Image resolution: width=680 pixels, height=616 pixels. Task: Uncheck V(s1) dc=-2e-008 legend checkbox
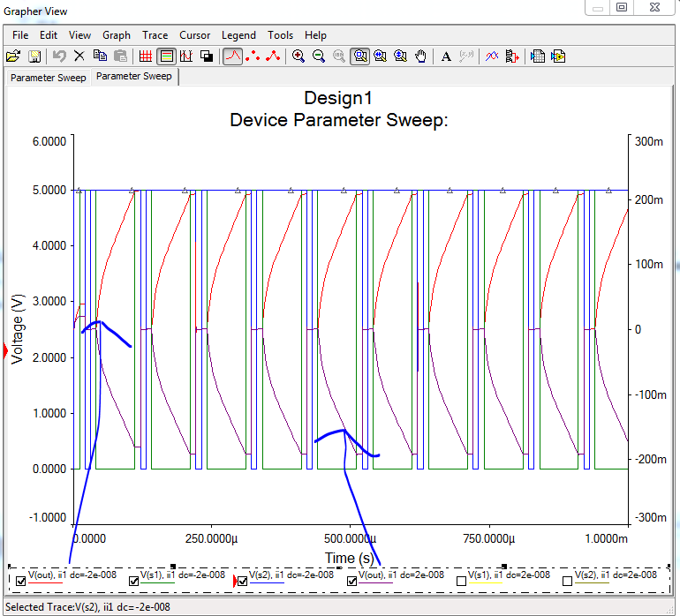[x=134, y=582]
